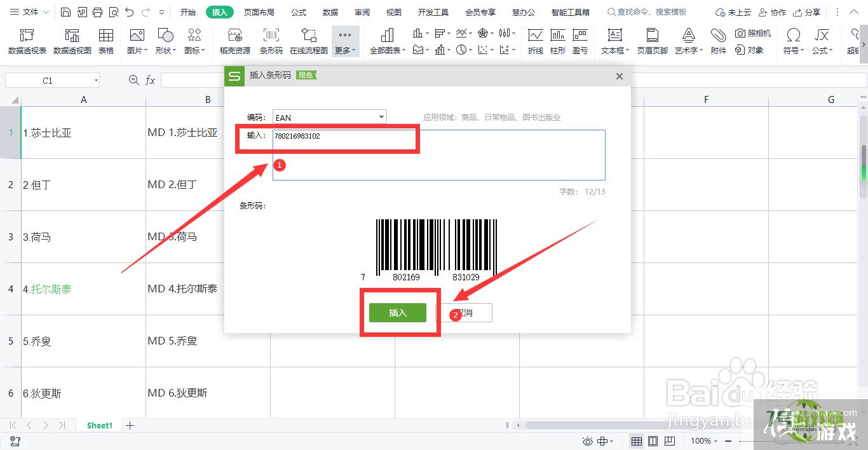The image size is (868, 450).
Task: Open Print Preview from quick access toolbar
Action: (x=113, y=12)
